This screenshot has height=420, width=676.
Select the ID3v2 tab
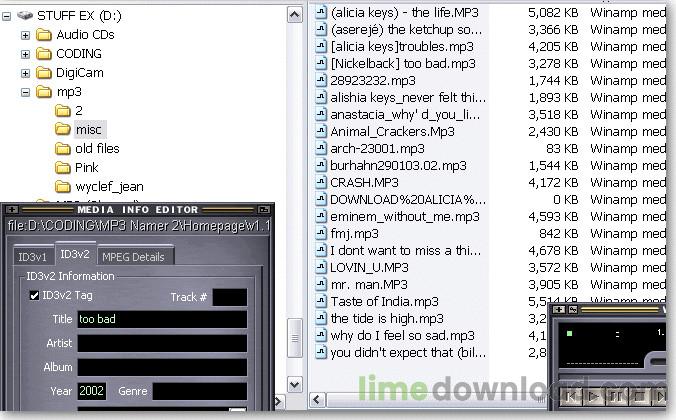coord(75,254)
